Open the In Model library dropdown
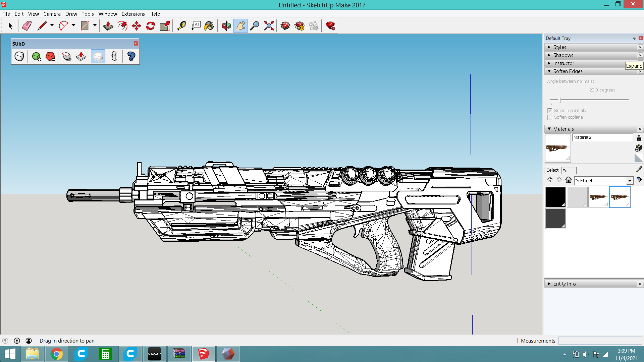Screen dimensions: 644x362 tap(630, 181)
